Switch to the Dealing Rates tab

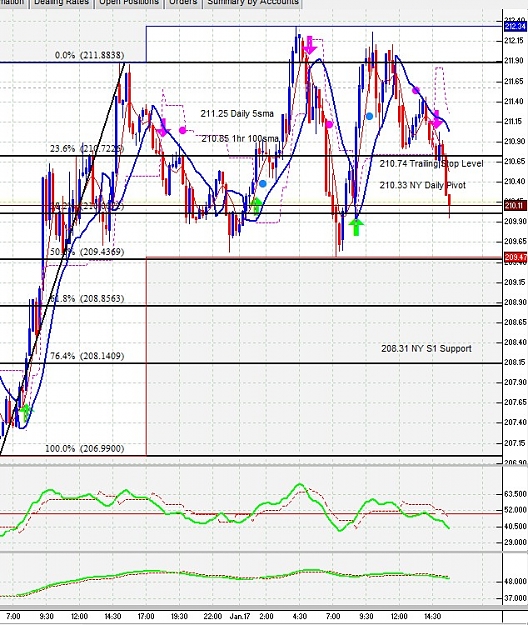point(61,3)
